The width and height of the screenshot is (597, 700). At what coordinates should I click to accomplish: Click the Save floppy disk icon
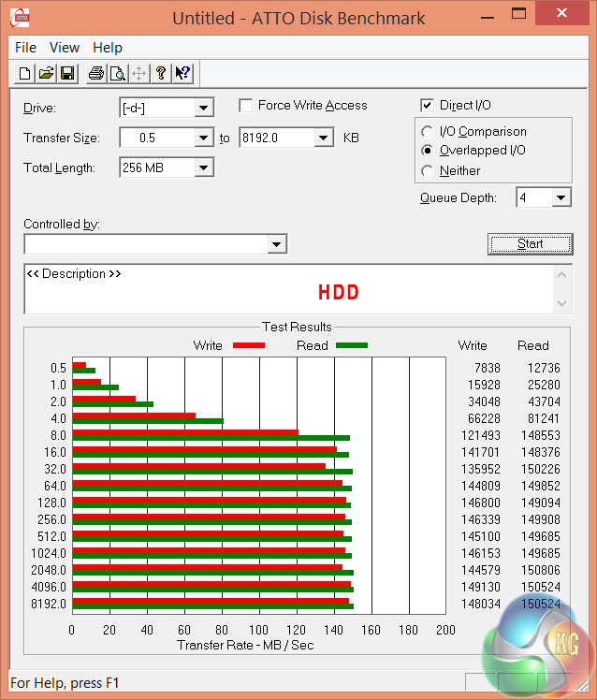67,73
